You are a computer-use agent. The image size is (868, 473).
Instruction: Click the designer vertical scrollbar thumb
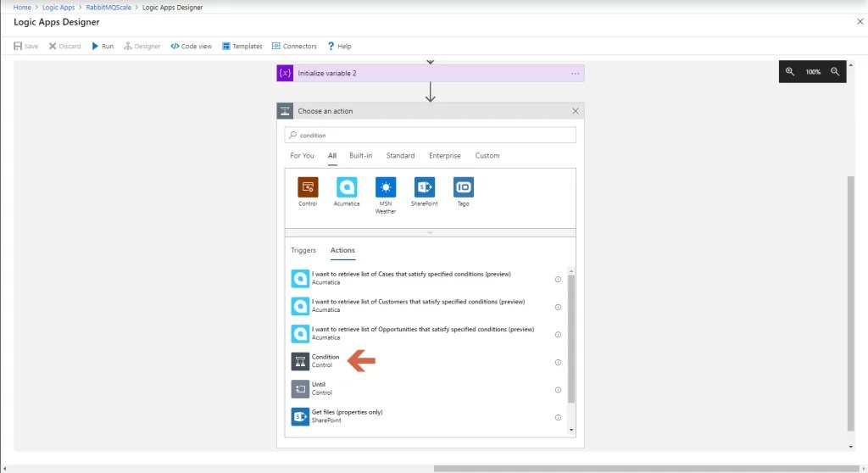pyautogui.click(x=851, y=303)
